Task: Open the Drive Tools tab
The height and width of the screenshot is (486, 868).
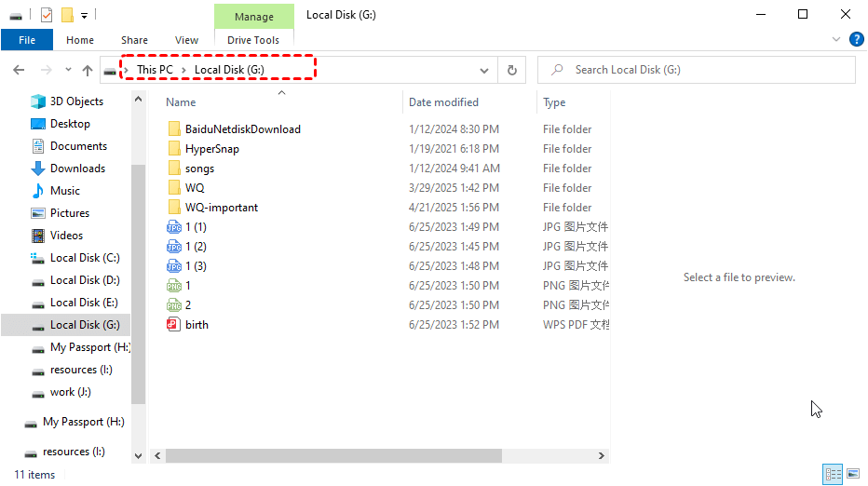Action: pyautogui.click(x=253, y=40)
